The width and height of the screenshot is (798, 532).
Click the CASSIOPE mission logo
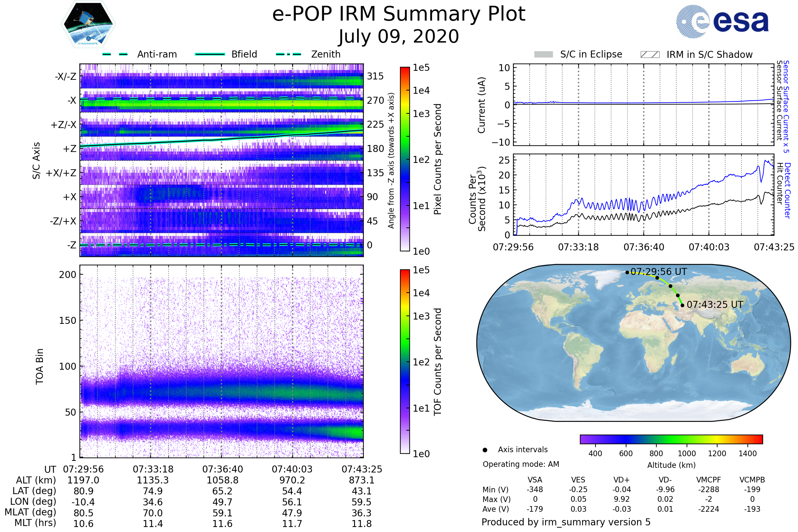(88, 24)
